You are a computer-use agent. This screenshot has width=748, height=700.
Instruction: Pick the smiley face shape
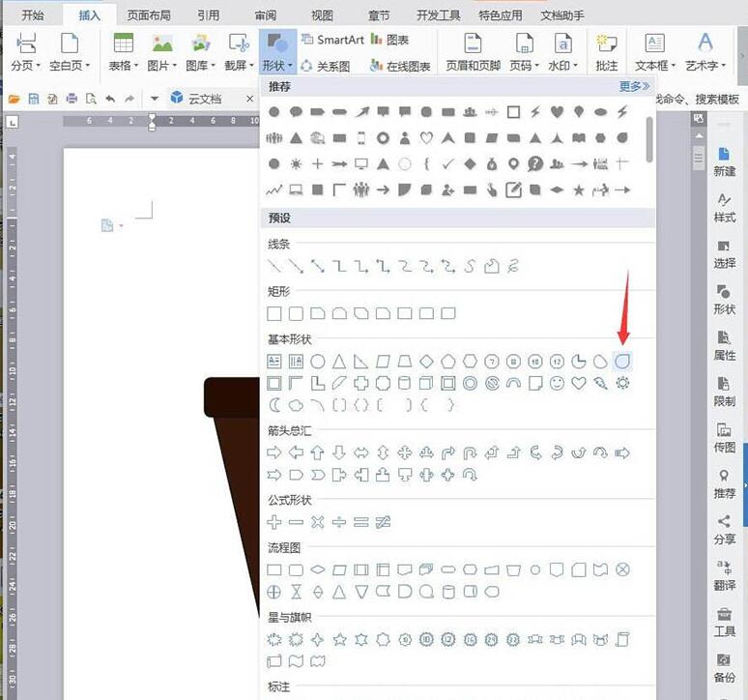[557, 383]
